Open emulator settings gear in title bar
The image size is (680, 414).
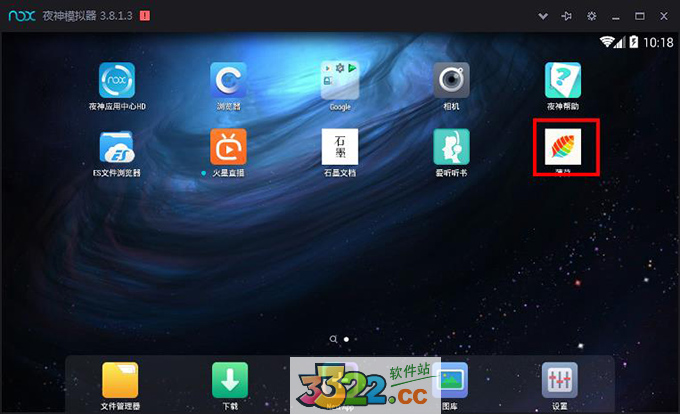tap(591, 16)
